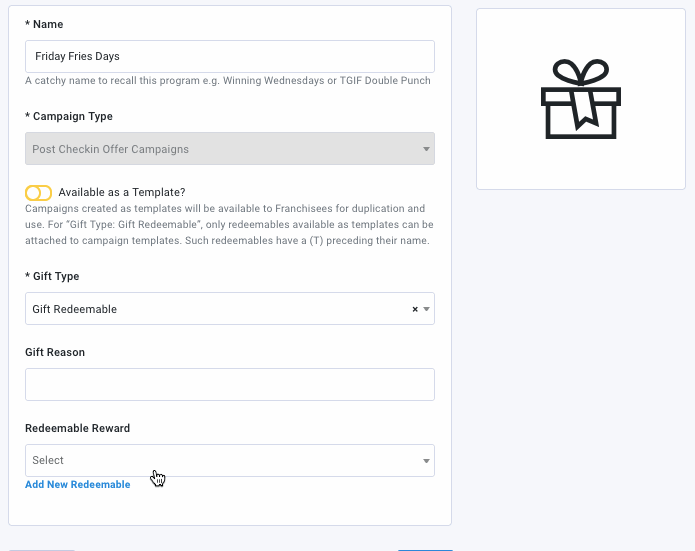The width and height of the screenshot is (695, 551).
Task: Clear the Gift Redeemable selection with ×
Action: point(415,309)
